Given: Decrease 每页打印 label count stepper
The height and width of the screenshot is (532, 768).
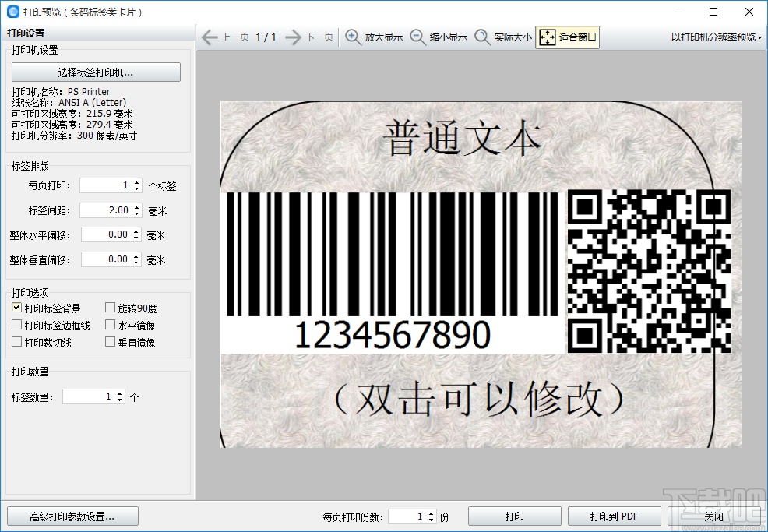Looking at the screenshot, I should 136,188.
